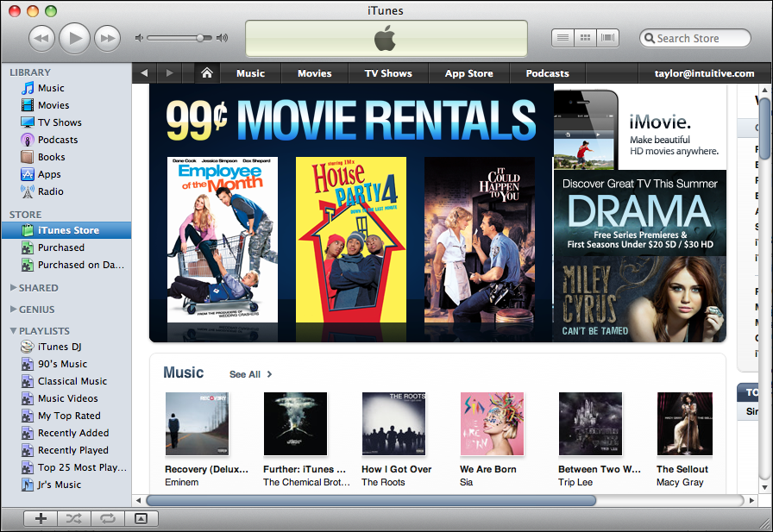773x532 pixels.
Task: Click the horizontal scroll right arrow
Action: pyautogui.click(x=751, y=500)
